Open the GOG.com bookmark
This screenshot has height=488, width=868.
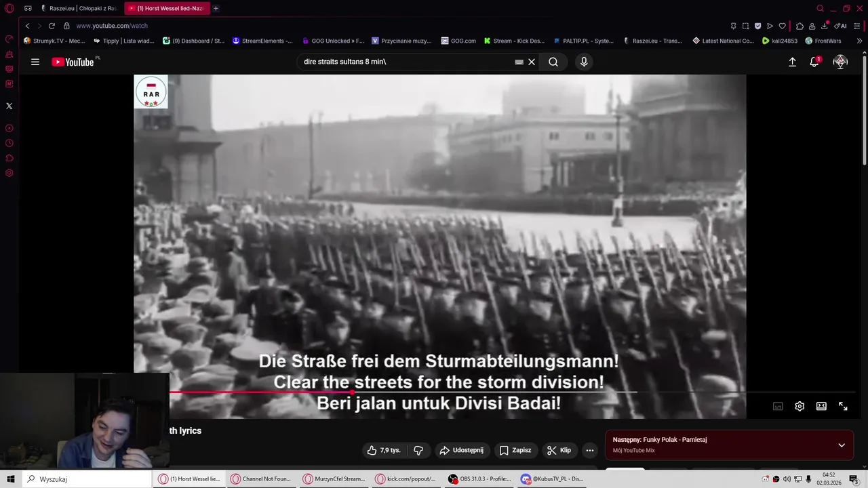coord(458,41)
